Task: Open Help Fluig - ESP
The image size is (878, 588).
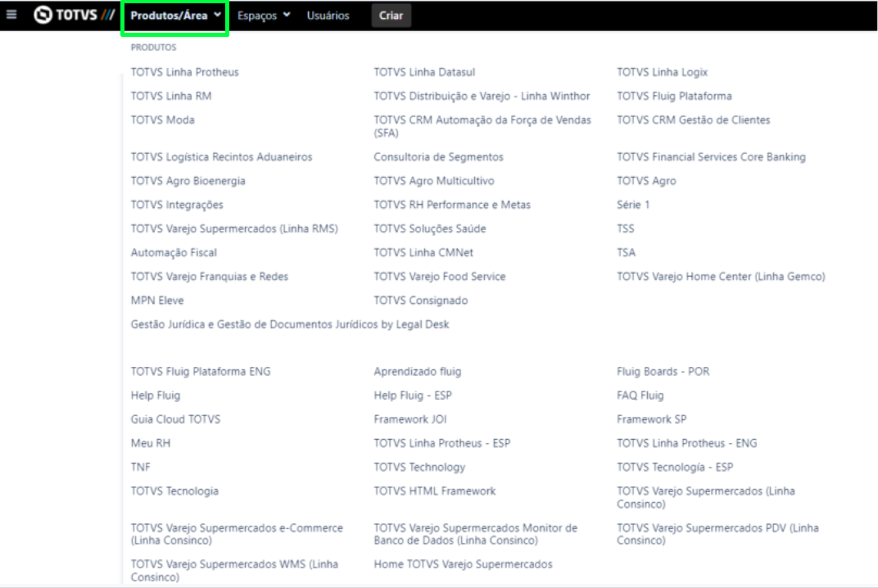Action: click(x=413, y=396)
